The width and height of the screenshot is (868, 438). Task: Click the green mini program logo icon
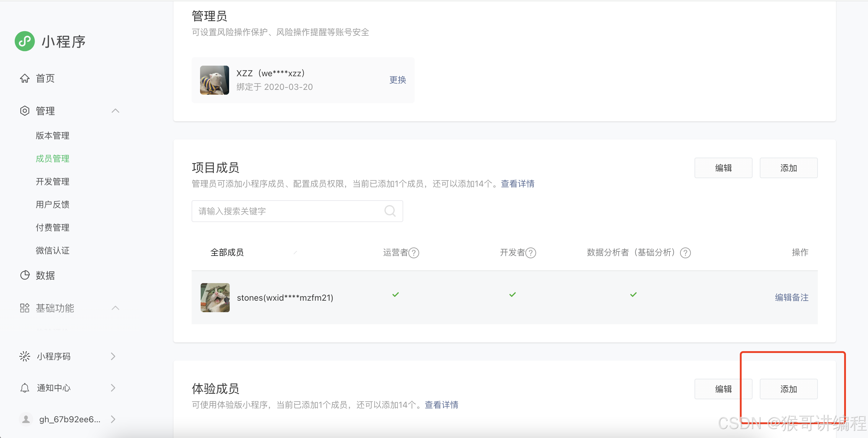tap(24, 41)
